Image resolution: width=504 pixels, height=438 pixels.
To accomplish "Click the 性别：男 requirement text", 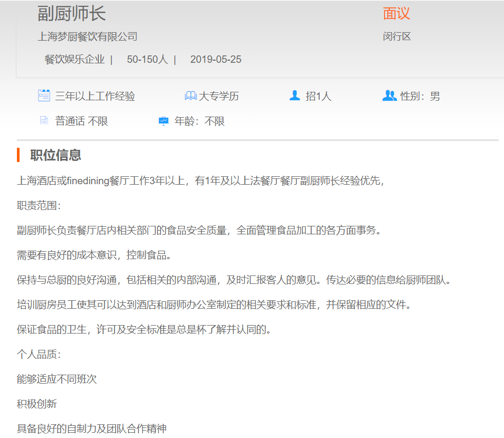I will (x=420, y=96).
